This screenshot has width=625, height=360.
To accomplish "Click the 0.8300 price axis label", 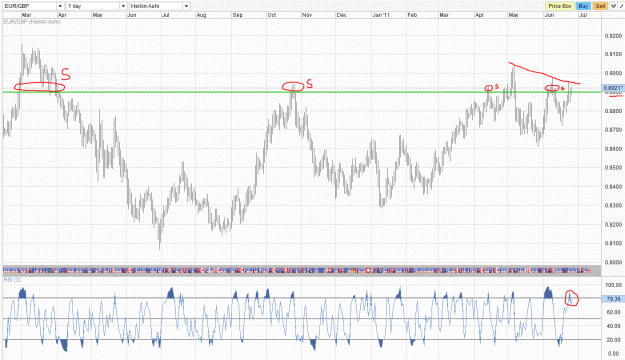I will [613, 206].
